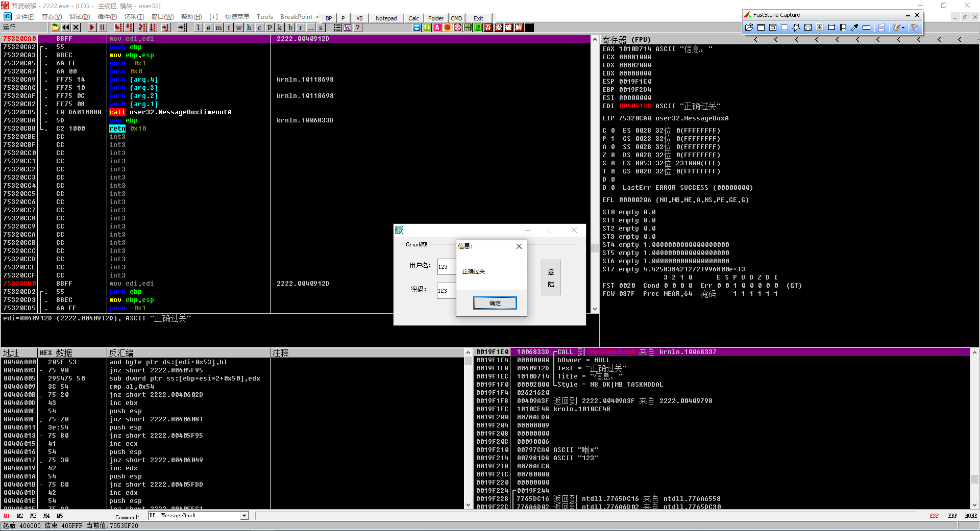Image resolution: width=980 pixels, height=531 pixels.
Task: Open the 调试(D) menu
Action: [x=79, y=17]
